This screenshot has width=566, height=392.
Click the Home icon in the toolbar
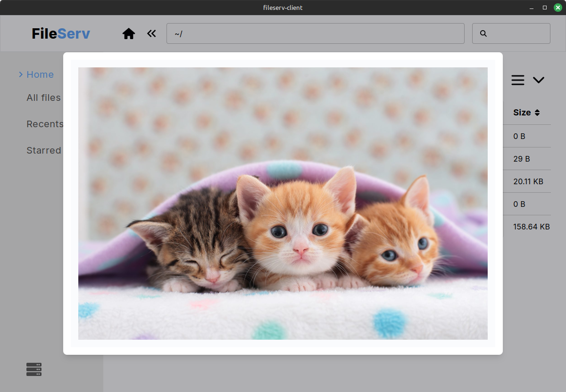click(x=129, y=33)
